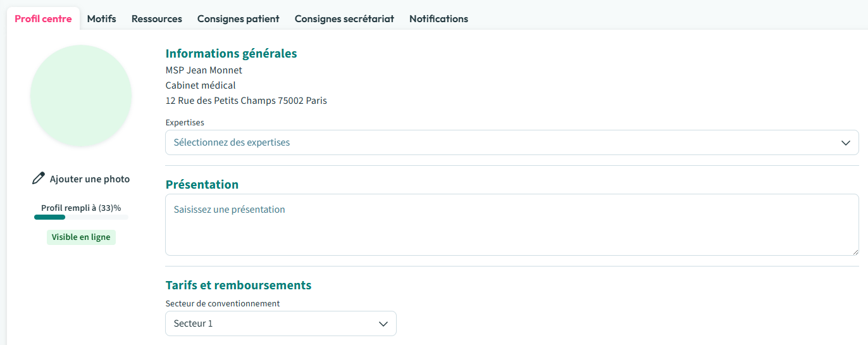
Task: Open the Secteur de conventionnement dropdown
Action: pos(280,323)
